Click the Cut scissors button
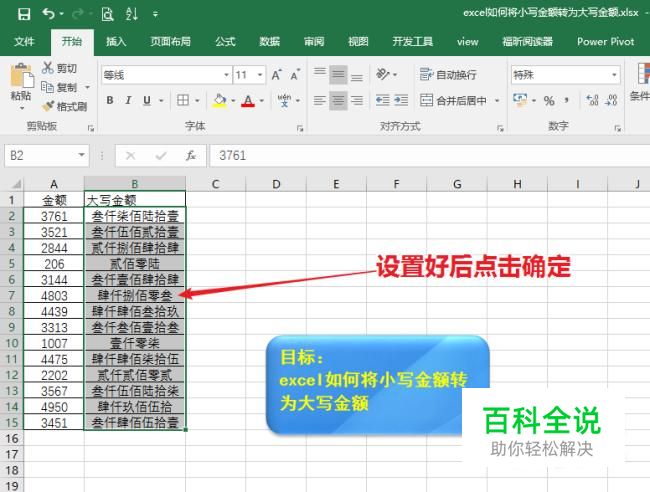Screen dimensions: 650x492 [60, 68]
